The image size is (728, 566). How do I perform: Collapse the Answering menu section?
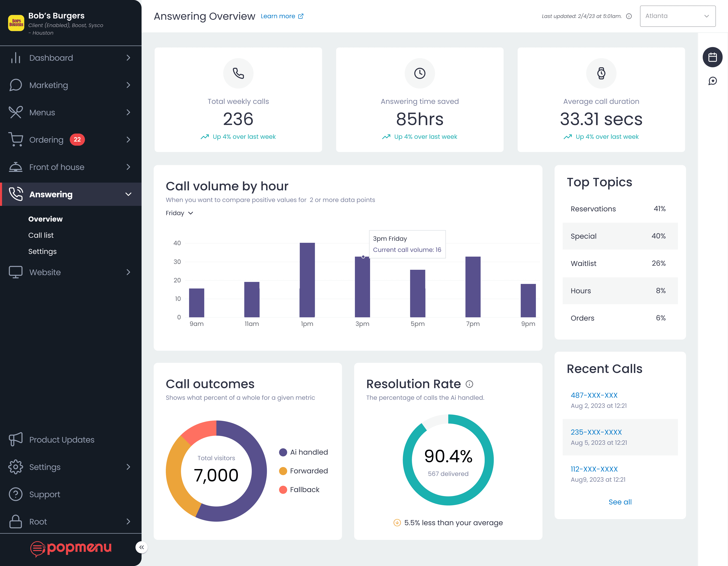(x=128, y=194)
